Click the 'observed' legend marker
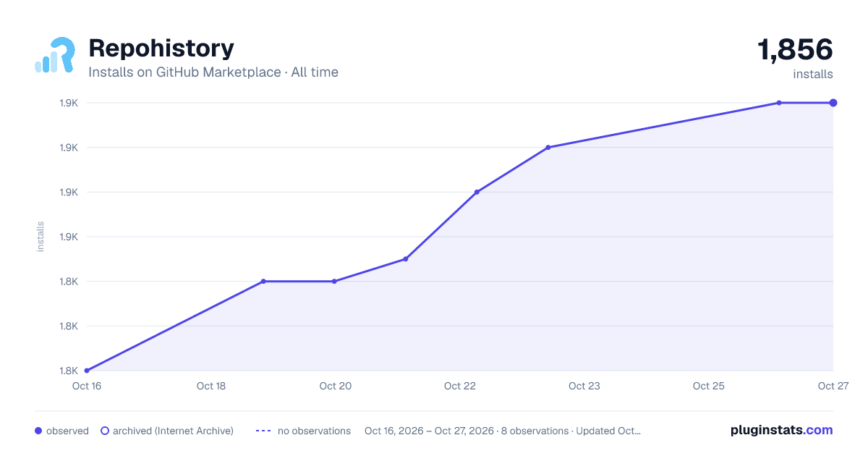 tap(38, 431)
